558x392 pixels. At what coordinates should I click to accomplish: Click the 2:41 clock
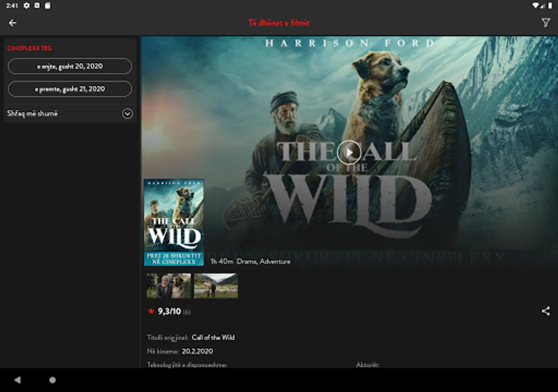coord(12,6)
